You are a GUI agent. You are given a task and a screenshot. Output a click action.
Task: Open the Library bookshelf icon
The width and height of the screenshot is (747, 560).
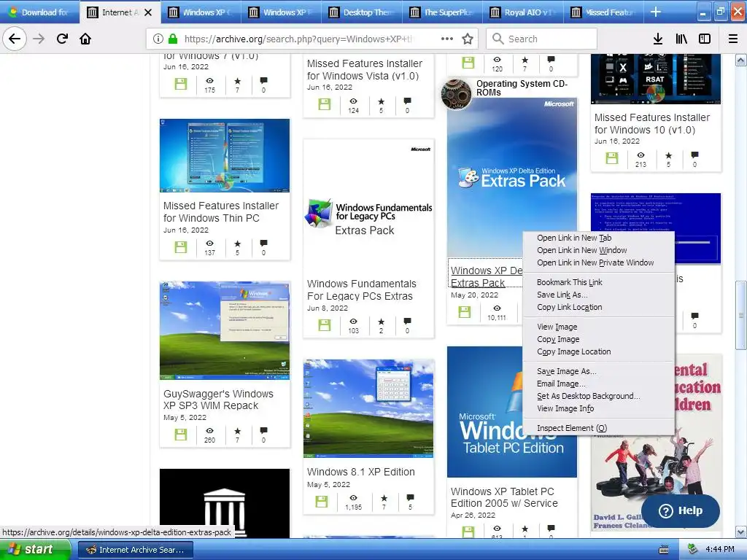[x=681, y=39]
